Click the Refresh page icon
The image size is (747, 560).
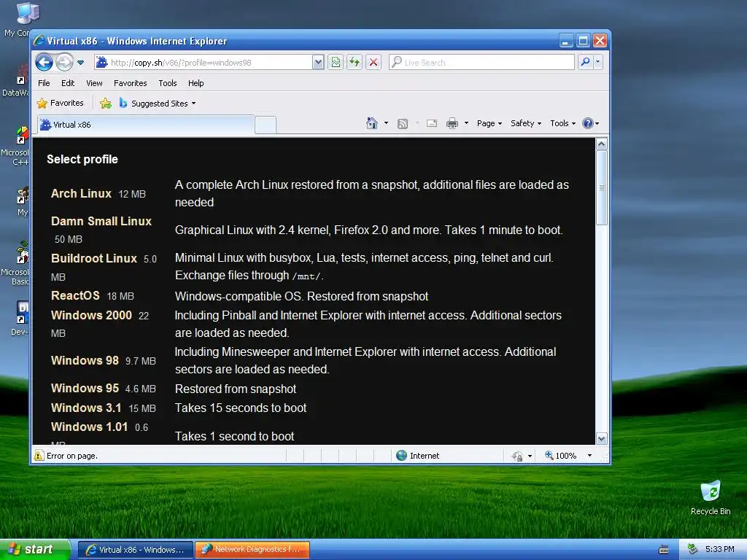point(355,63)
